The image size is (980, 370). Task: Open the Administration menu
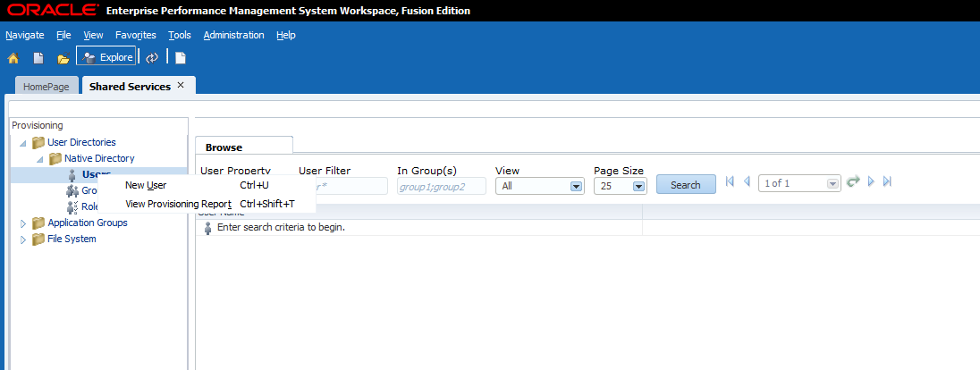click(x=233, y=35)
